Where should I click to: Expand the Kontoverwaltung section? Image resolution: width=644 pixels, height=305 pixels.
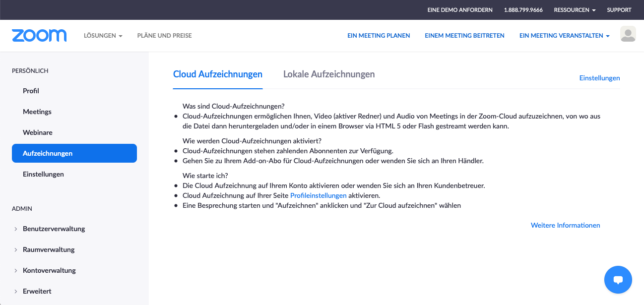coord(49,270)
